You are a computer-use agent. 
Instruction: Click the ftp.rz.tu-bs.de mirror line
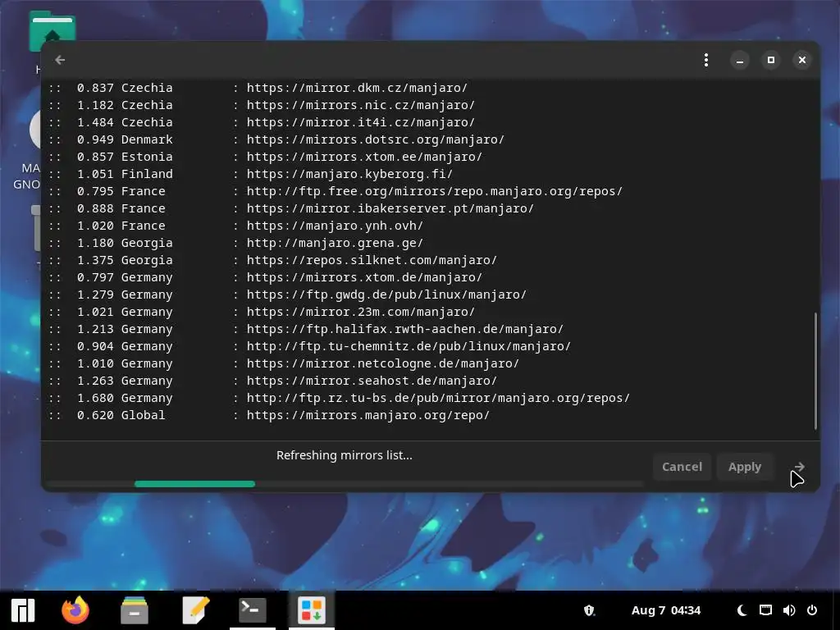[x=339, y=398]
